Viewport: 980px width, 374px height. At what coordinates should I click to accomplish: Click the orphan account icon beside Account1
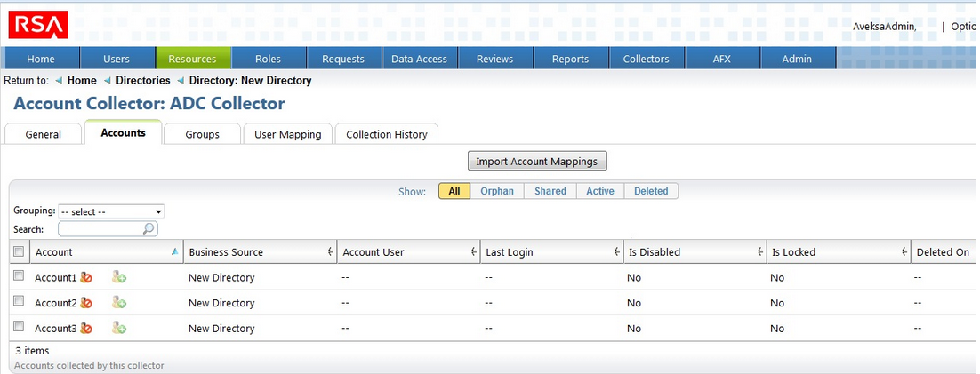(86, 278)
